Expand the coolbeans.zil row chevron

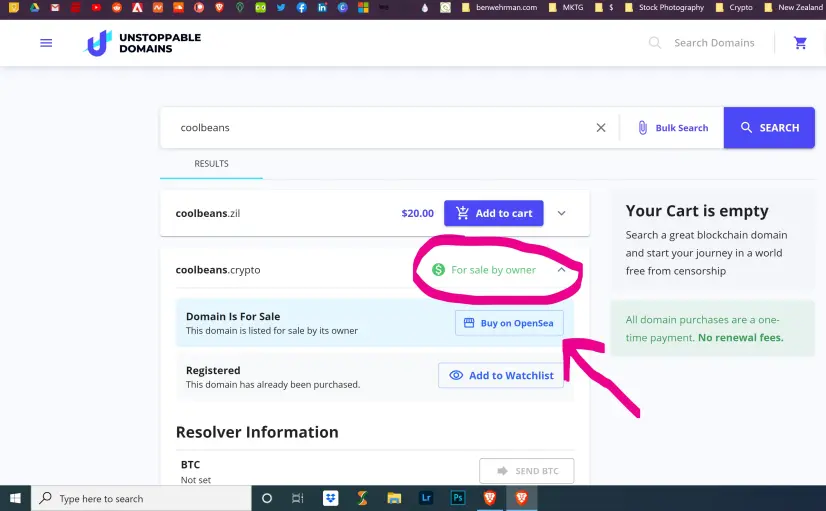click(562, 213)
